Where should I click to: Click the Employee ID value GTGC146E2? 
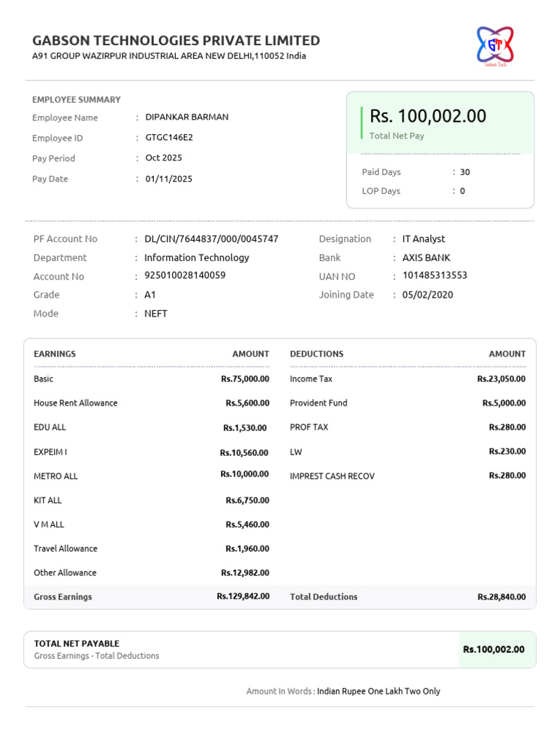(x=169, y=137)
